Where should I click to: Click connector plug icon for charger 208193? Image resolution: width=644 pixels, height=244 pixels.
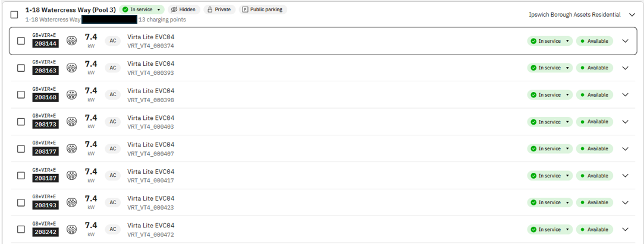pyautogui.click(x=72, y=202)
